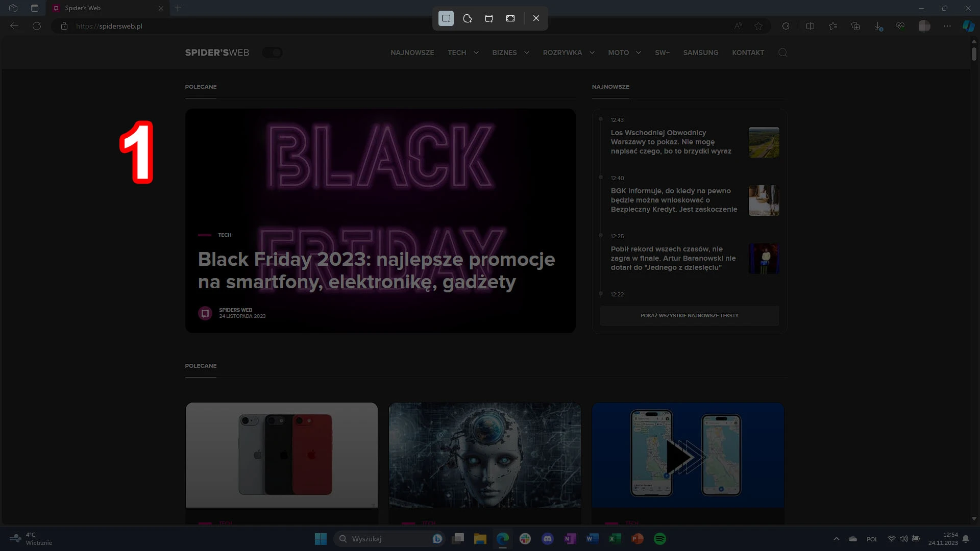The width and height of the screenshot is (980, 551).
Task: Open the favorites list
Action: click(x=833, y=26)
